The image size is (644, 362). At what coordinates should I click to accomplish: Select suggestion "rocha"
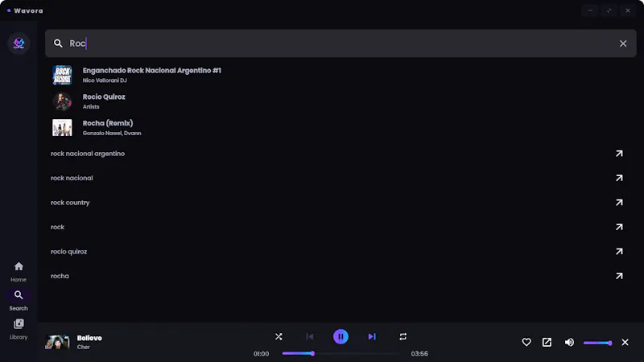pos(60,276)
